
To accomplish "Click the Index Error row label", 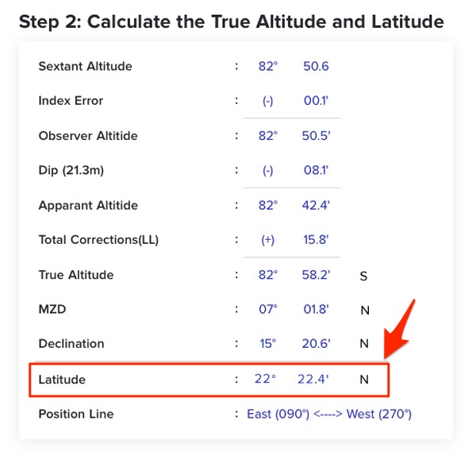I will 71,101.
